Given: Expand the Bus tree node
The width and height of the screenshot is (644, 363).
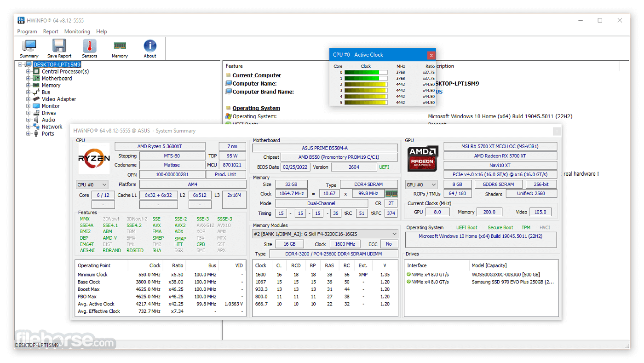Looking at the screenshot, I should pyautogui.click(x=29, y=92).
